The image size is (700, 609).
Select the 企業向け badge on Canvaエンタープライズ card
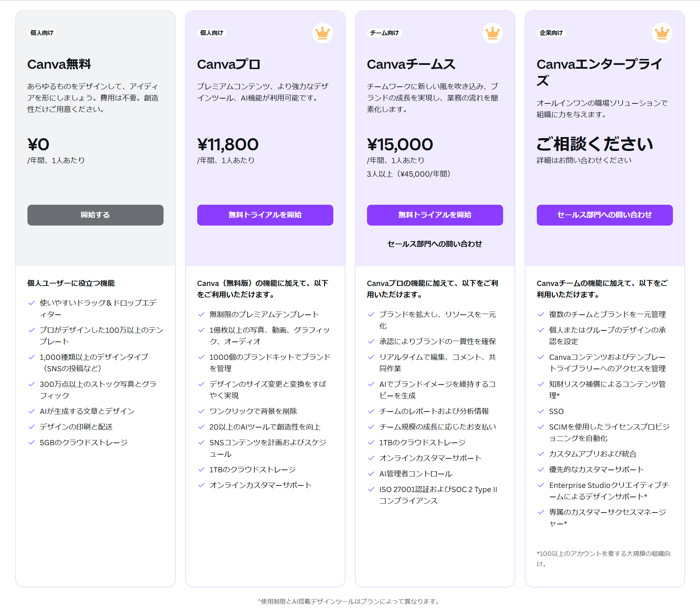pos(552,33)
